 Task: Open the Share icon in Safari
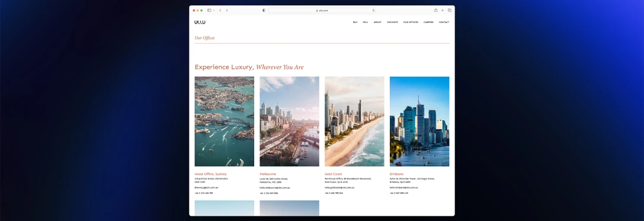pyautogui.click(x=436, y=10)
